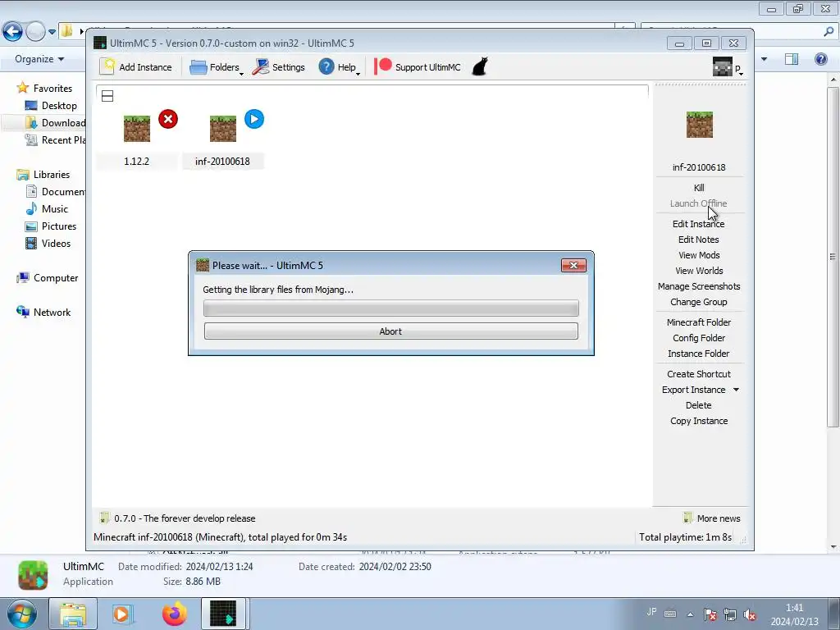Click Copy Instance
The image size is (840, 630).
click(x=699, y=421)
